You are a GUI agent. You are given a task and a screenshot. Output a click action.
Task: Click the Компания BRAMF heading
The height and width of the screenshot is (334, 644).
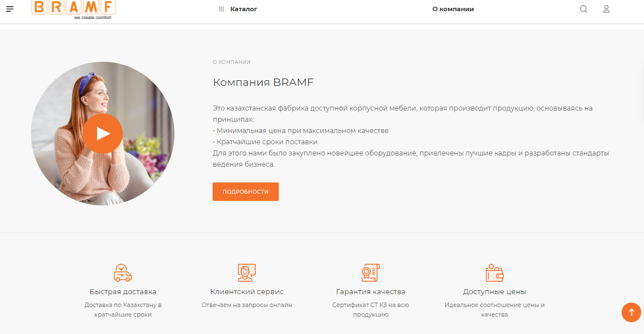[263, 82]
